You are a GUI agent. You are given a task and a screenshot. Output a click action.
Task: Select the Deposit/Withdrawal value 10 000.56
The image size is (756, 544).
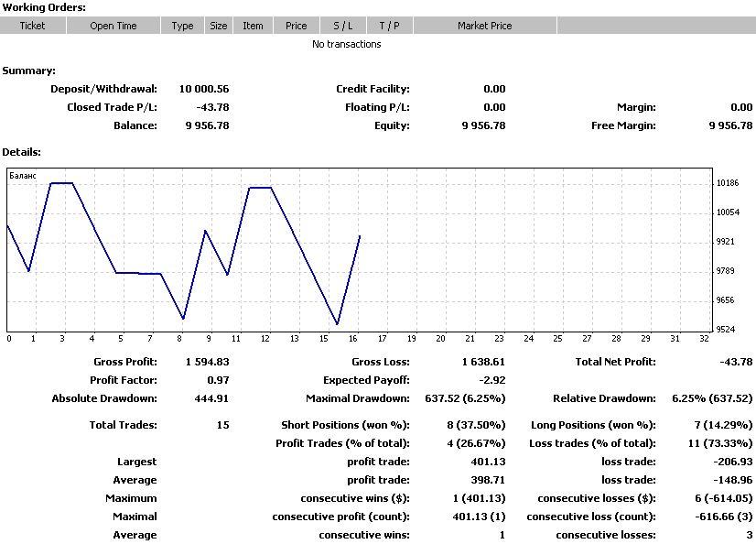click(x=204, y=89)
